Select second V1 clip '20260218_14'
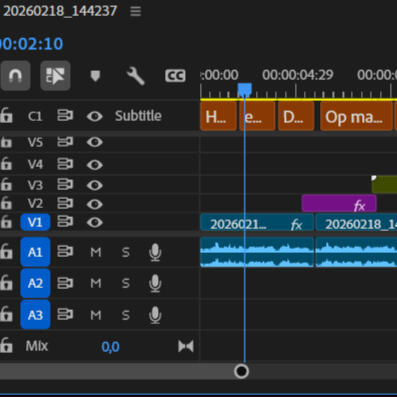The height and width of the screenshot is (397, 397). 356,223
